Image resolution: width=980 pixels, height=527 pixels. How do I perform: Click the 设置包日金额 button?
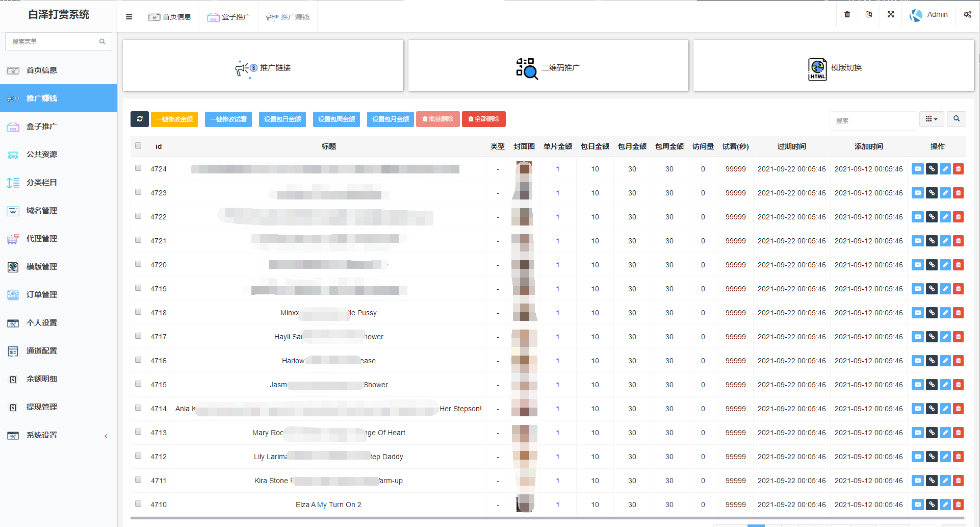282,119
